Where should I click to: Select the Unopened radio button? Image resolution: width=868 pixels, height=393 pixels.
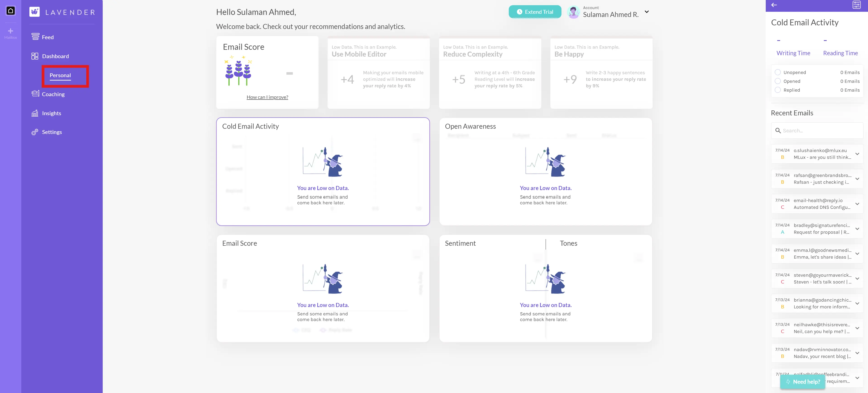pyautogui.click(x=778, y=72)
